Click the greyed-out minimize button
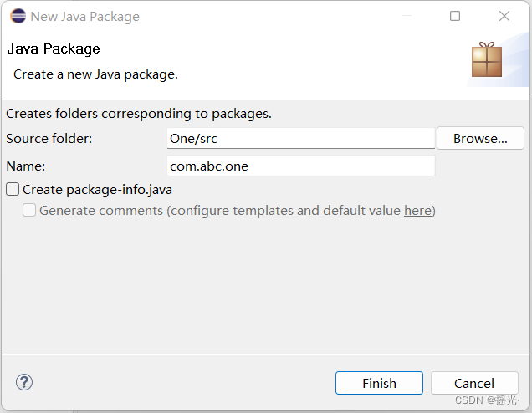This screenshot has height=413, width=532. (x=406, y=16)
